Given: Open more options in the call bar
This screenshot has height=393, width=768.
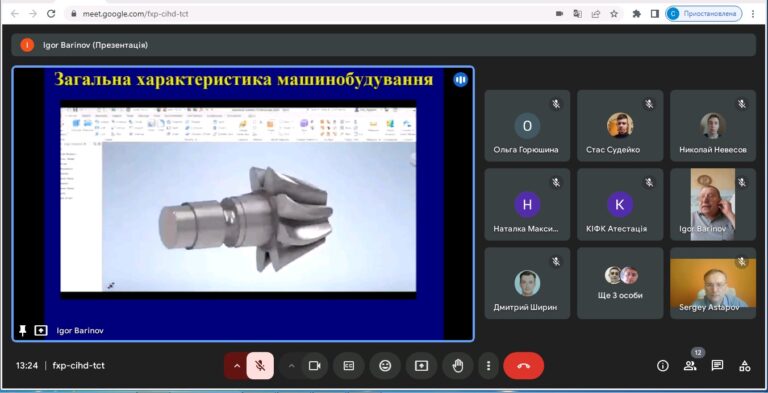Looking at the screenshot, I should tap(488, 366).
